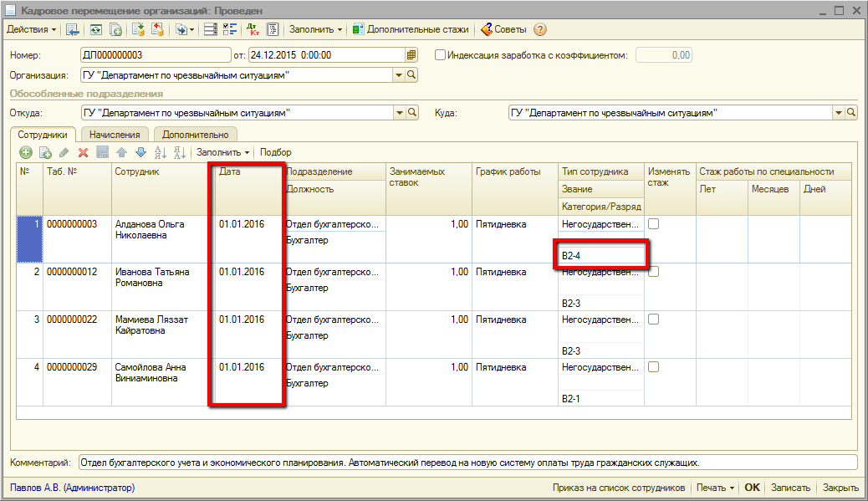This screenshot has width=868, height=501.
Task: Open the Дополнительно tab
Action: click(x=195, y=134)
